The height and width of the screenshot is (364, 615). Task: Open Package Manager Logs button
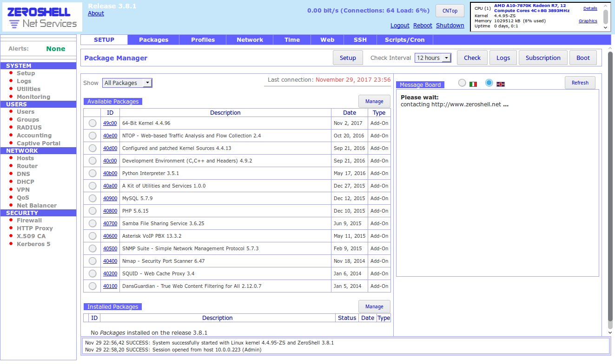pos(503,58)
